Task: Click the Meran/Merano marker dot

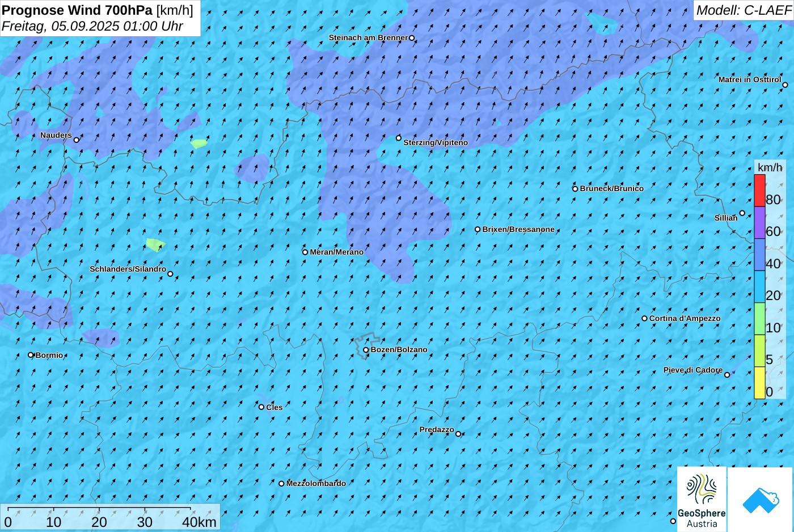Action: click(x=305, y=252)
